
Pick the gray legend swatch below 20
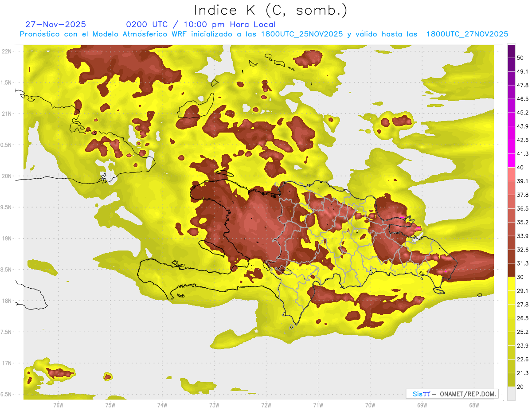(x=511, y=394)
